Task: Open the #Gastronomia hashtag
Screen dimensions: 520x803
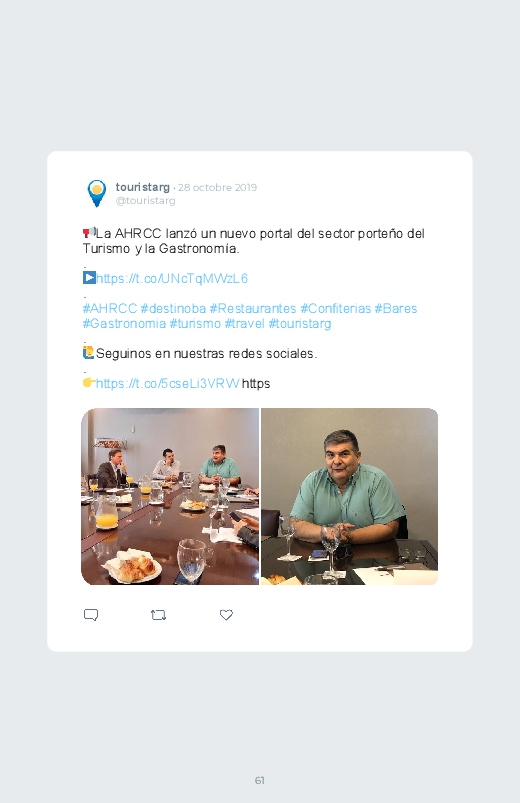Action: point(124,324)
